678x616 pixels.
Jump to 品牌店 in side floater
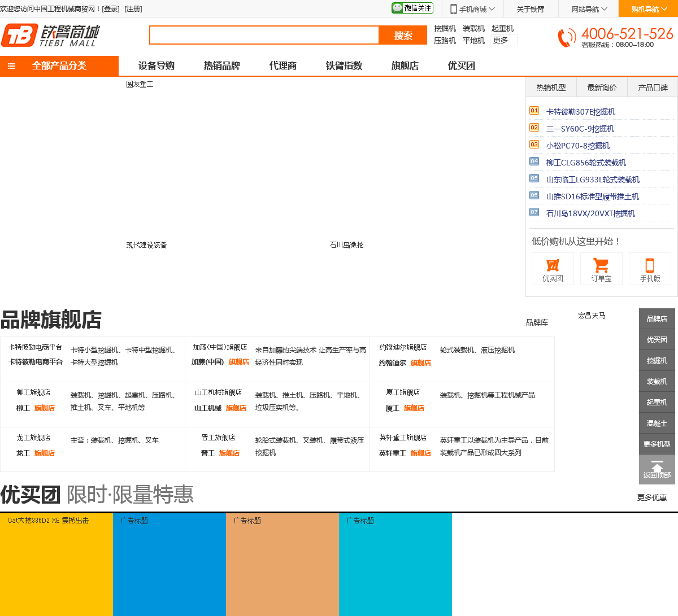[657, 318]
